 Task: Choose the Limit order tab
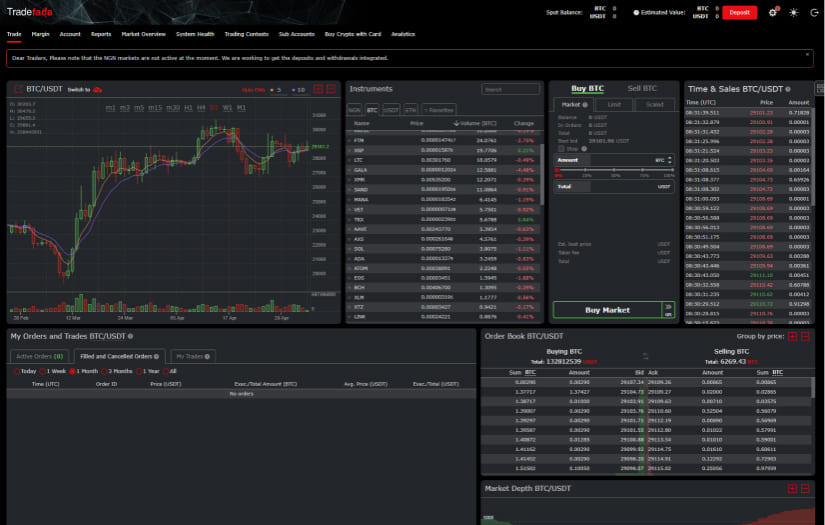tap(614, 105)
